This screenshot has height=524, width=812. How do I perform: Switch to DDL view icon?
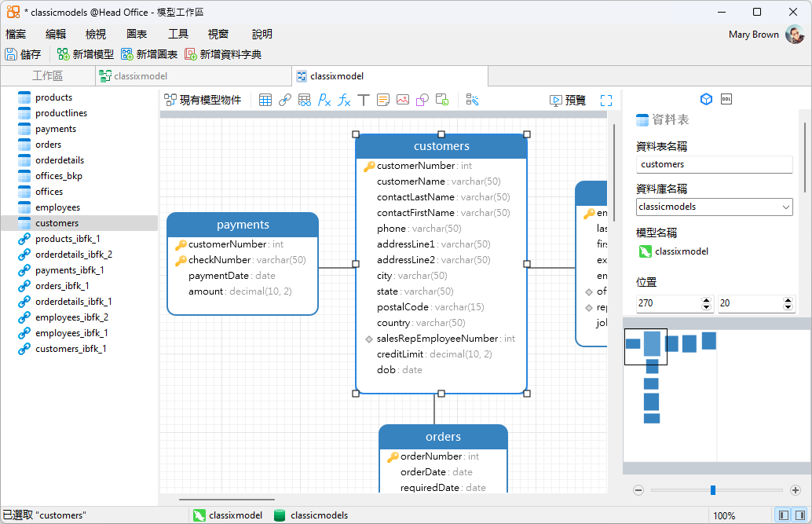[726, 99]
